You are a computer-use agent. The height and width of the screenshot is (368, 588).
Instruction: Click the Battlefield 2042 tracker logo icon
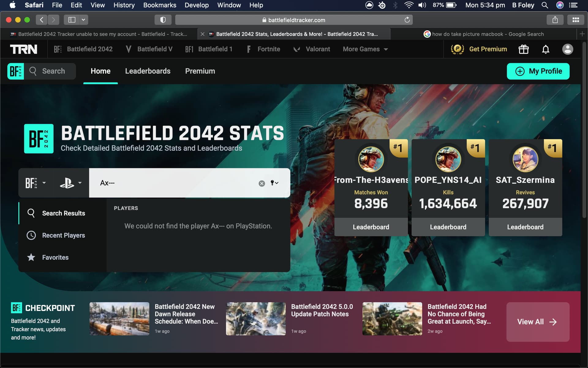coord(15,71)
